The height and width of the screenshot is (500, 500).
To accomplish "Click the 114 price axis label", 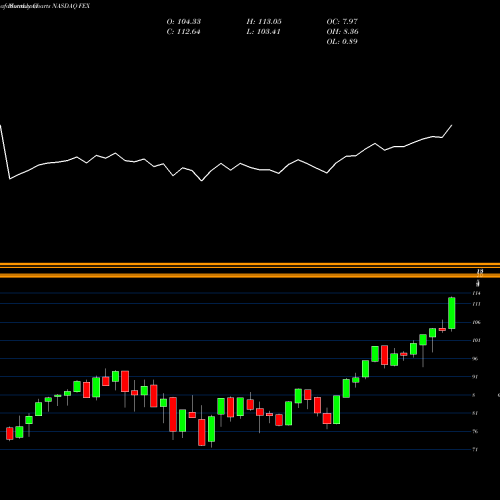I will [476, 293].
